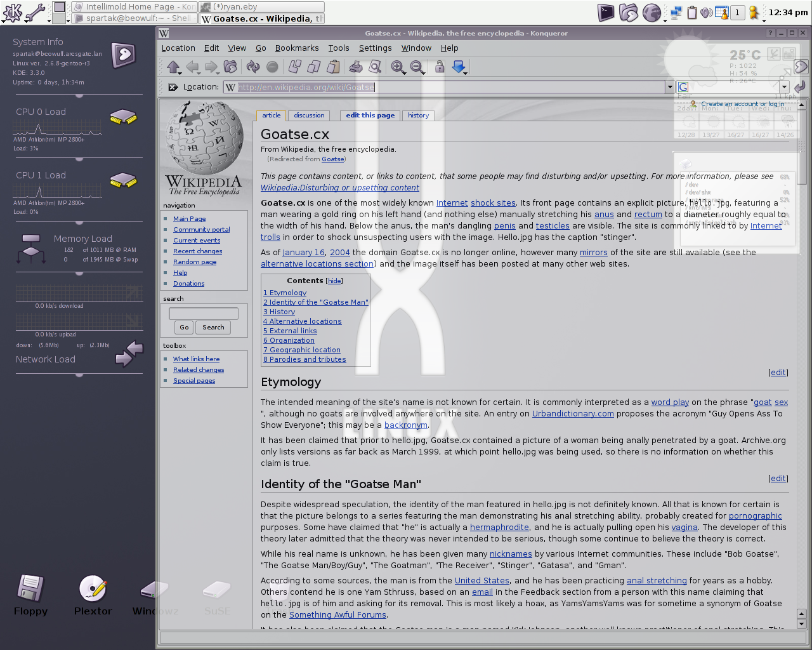812x650 pixels.
Task: Click the Go arrow right of search box
Action: tap(800, 87)
